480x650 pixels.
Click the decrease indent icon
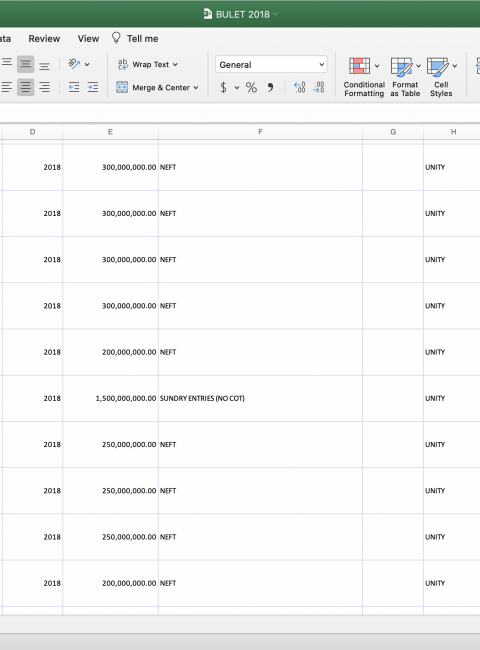(x=74, y=87)
